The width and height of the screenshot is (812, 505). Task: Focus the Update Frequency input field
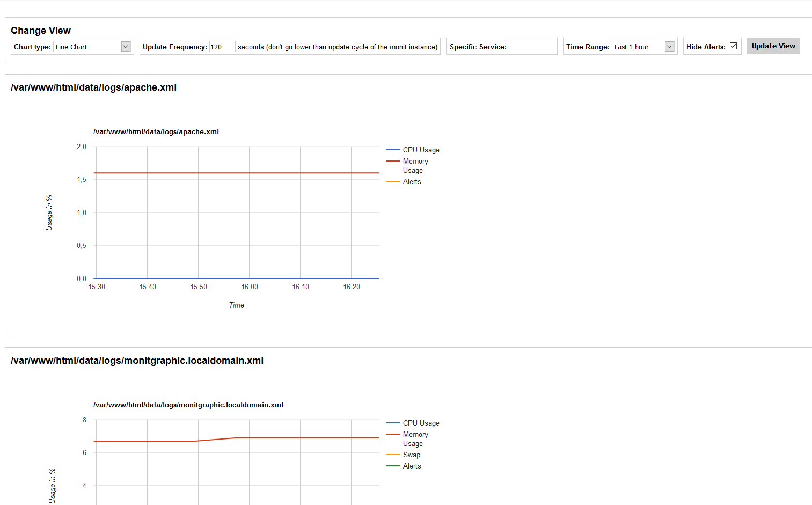222,47
